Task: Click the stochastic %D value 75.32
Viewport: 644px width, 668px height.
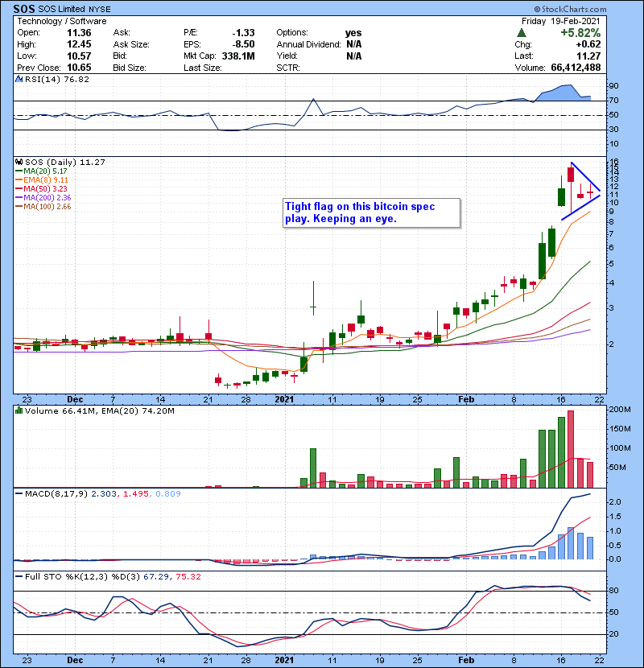Action: (188, 576)
